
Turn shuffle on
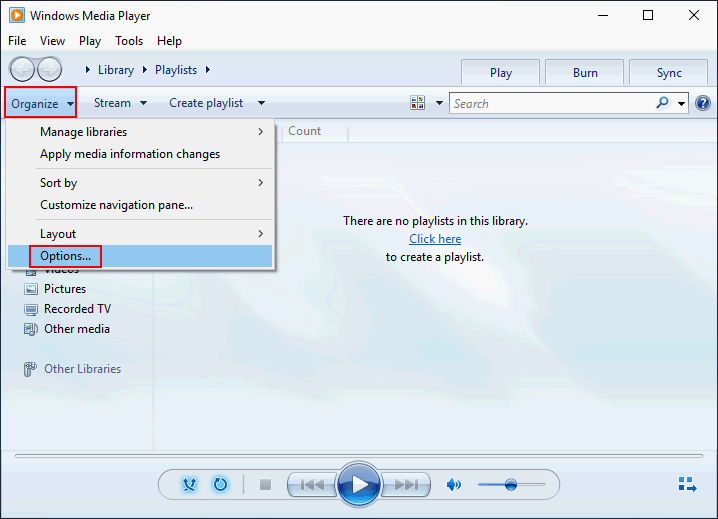click(x=189, y=484)
